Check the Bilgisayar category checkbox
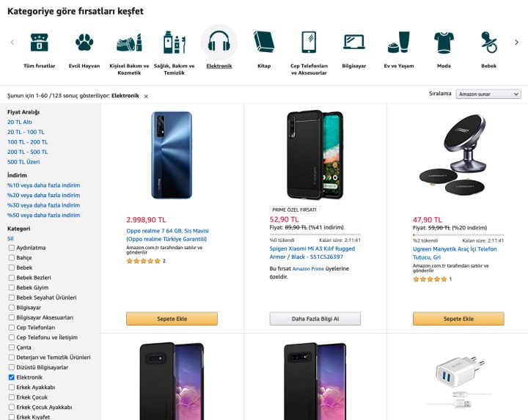This screenshot has height=420, width=528. 11,308
